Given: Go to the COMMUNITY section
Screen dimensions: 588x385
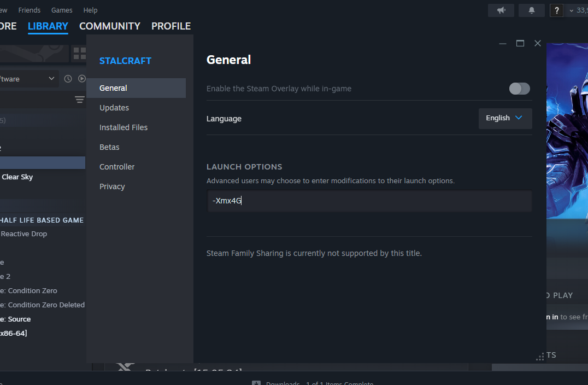Looking at the screenshot, I should pos(110,26).
